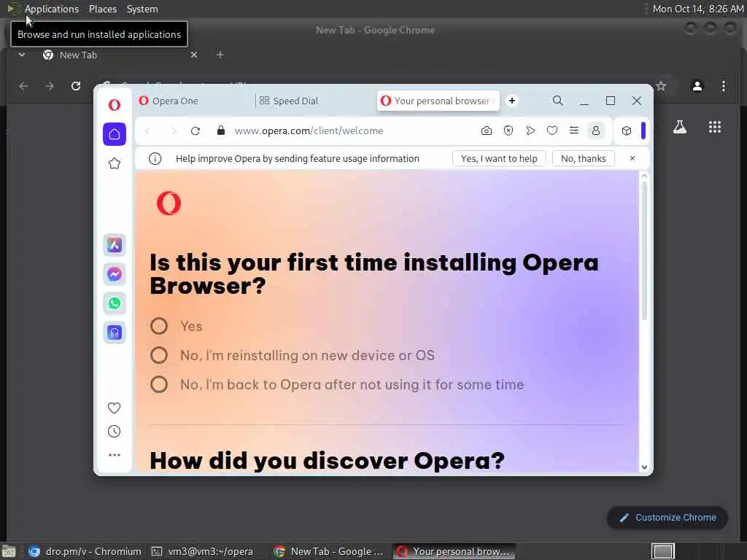Click the Opera snapshot camera icon

(487, 131)
